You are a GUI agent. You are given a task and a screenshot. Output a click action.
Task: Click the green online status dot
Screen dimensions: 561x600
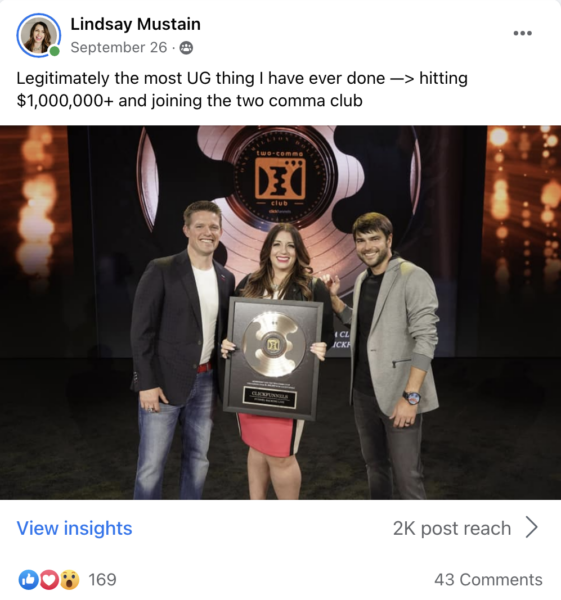[x=55, y=51]
